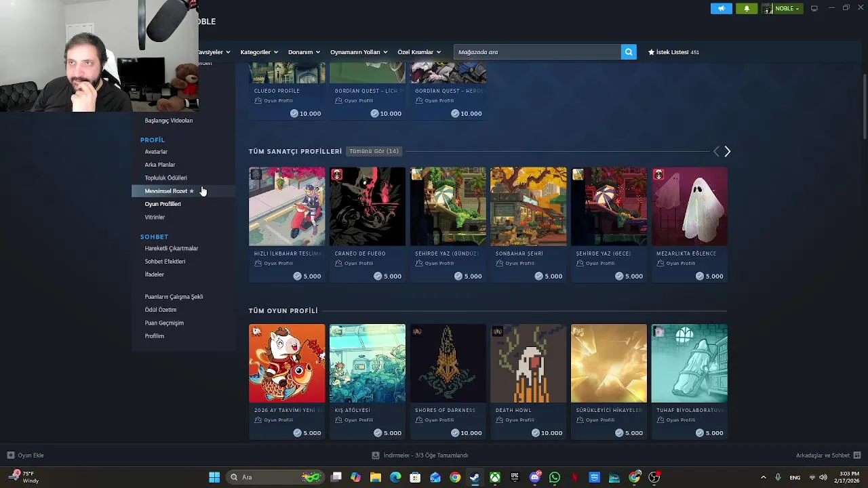Open İndirmeler downloads status

coord(420,455)
